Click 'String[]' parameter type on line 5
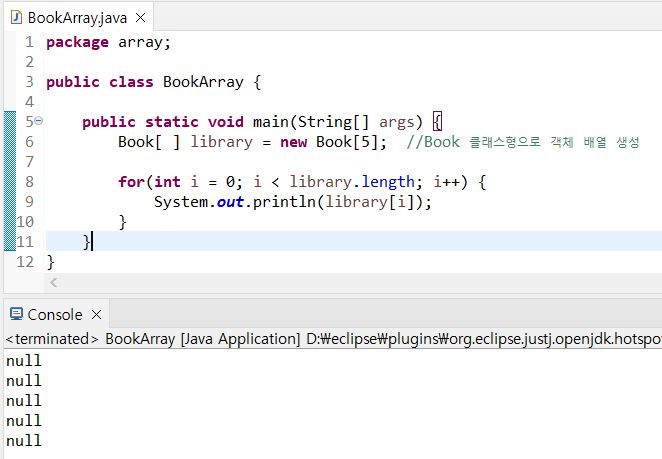Viewport: 662px width, 459px height. pyautogui.click(x=334, y=122)
